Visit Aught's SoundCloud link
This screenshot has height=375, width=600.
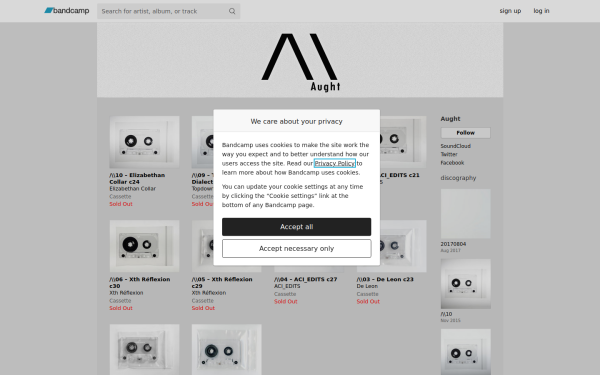coord(455,146)
